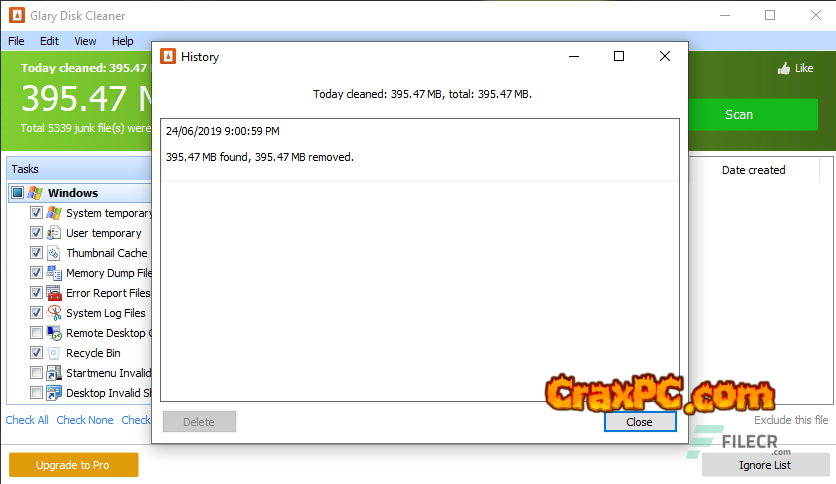Click the Remote Desktop cache icon
Image resolution: width=836 pixels, height=484 pixels.
54,333
